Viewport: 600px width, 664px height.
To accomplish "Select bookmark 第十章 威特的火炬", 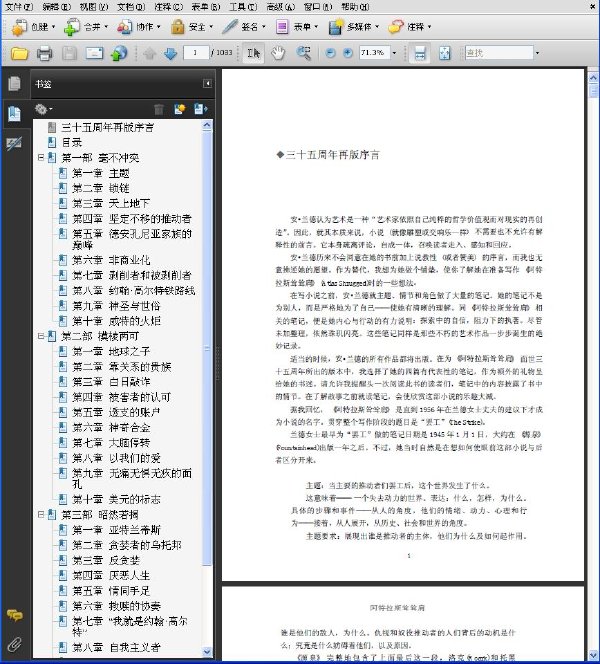I will [x=116, y=321].
